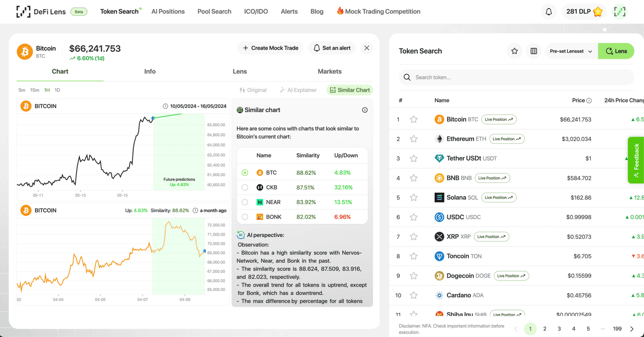
Task: Select the BONK radio button
Action: tap(245, 217)
